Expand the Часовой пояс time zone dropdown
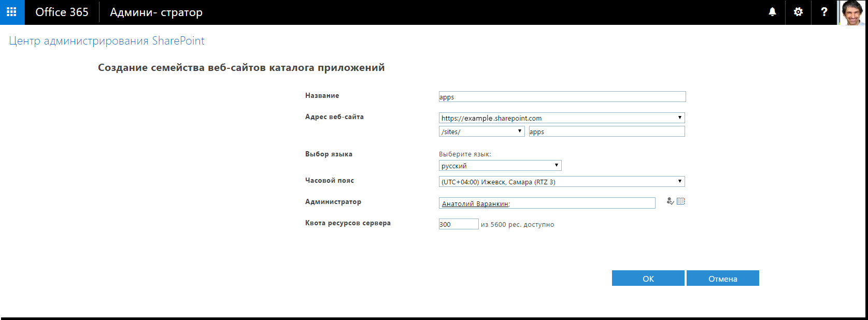 click(562, 182)
